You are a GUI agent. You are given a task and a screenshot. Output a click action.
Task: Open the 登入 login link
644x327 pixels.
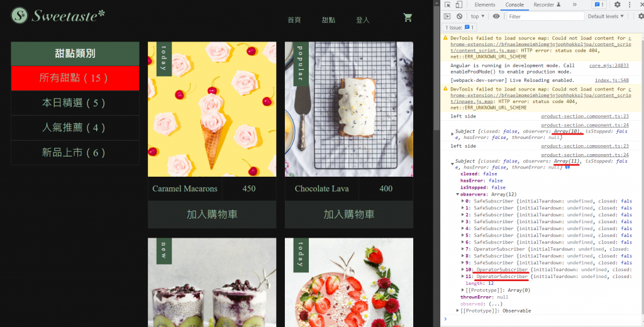click(363, 20)
